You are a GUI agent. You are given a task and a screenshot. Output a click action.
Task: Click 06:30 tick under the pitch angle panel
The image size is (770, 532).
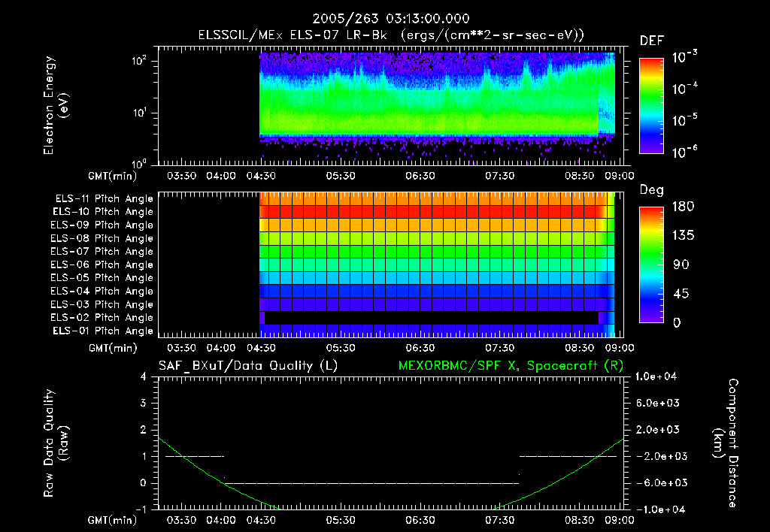point(420,348)
